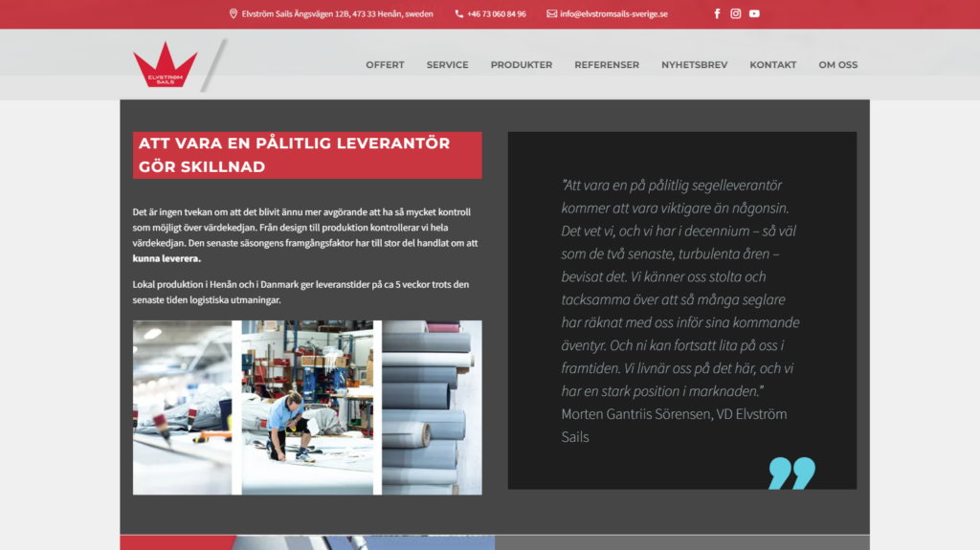
Task: Click the phone handset icon
Action: point(459,13)
